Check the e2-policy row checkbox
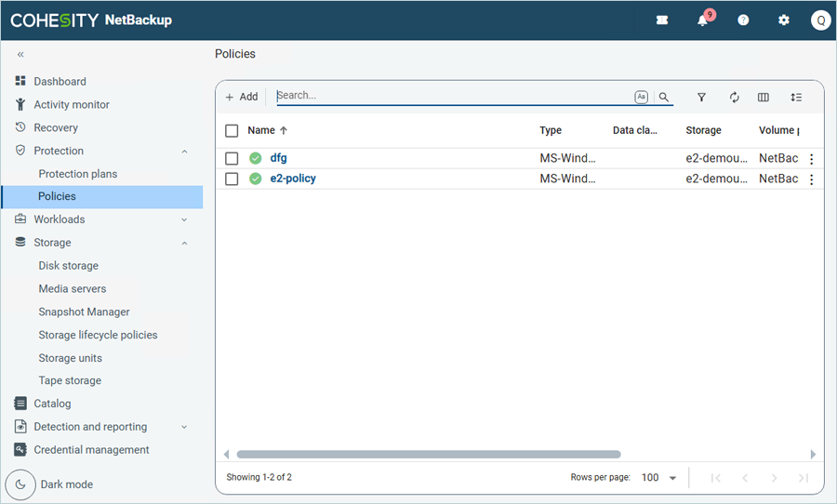837x504 pixels. (x=232, y=179)
